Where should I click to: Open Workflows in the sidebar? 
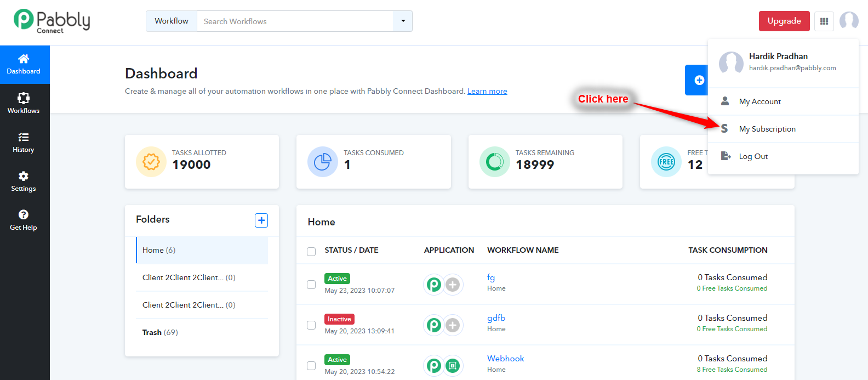coord(24,103)
